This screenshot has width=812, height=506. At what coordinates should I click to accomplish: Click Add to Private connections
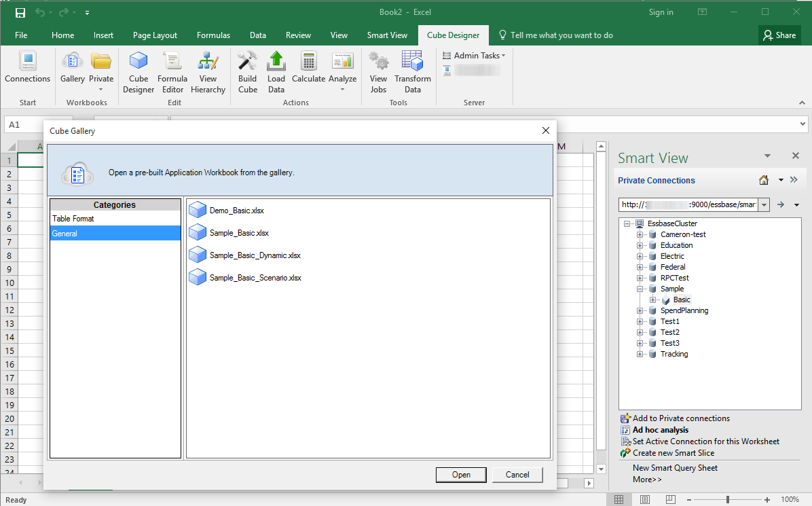pos(681,418)
